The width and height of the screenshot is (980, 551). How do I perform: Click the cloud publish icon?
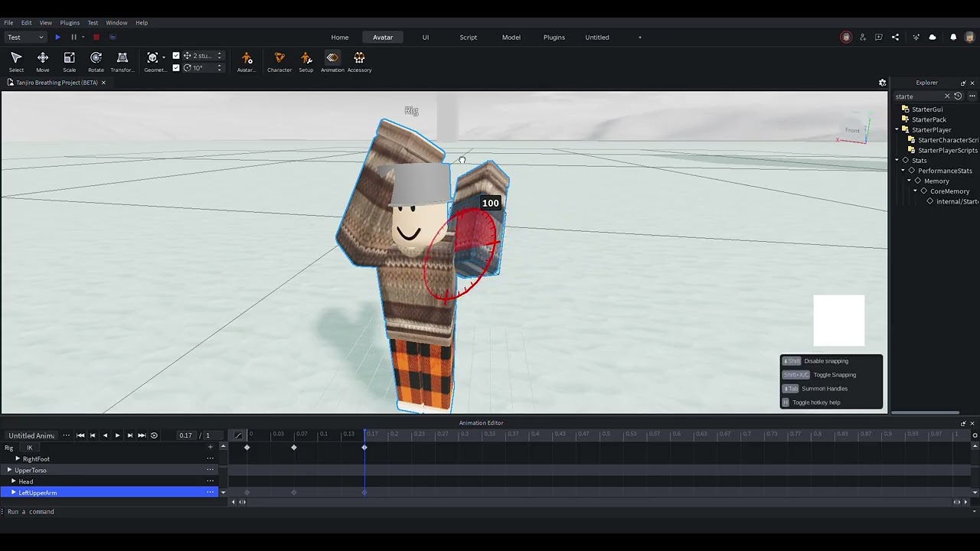(x=933, y=37)
